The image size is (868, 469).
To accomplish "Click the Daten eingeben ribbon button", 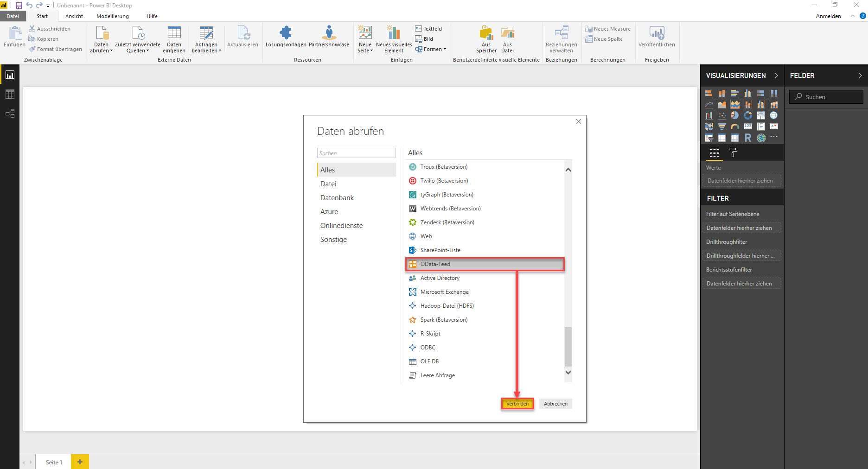I will coord(174,39).
